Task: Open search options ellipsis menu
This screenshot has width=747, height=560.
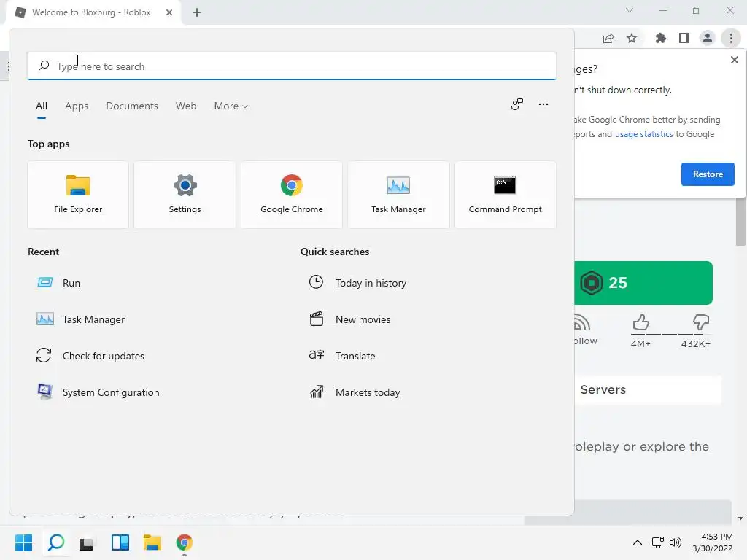Action: (x=543, y=104)
